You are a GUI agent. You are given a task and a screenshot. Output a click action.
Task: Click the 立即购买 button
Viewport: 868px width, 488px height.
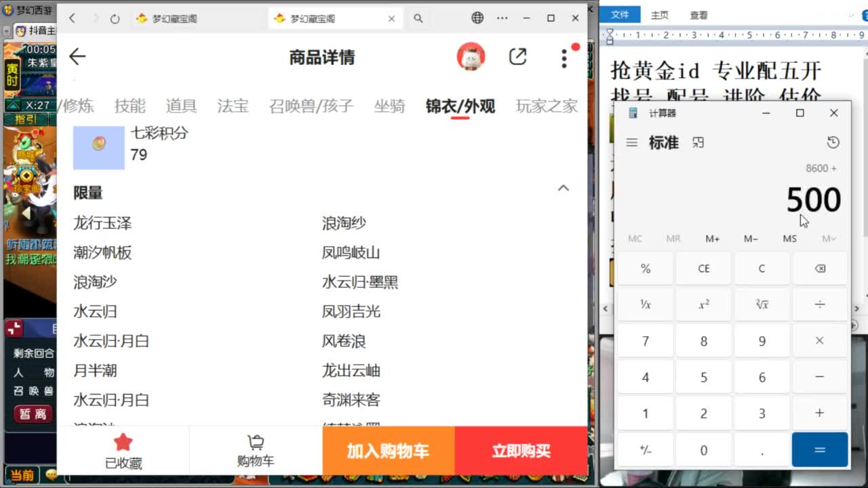(521, 451)
